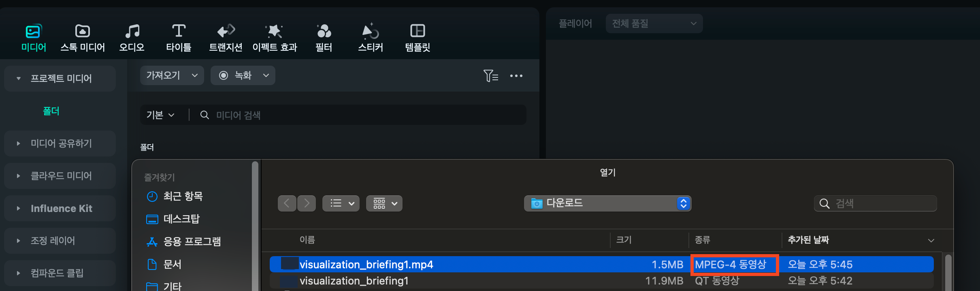Open the 녹화 record dropdown
Screen dimensions: 980x291
point(243,75)
